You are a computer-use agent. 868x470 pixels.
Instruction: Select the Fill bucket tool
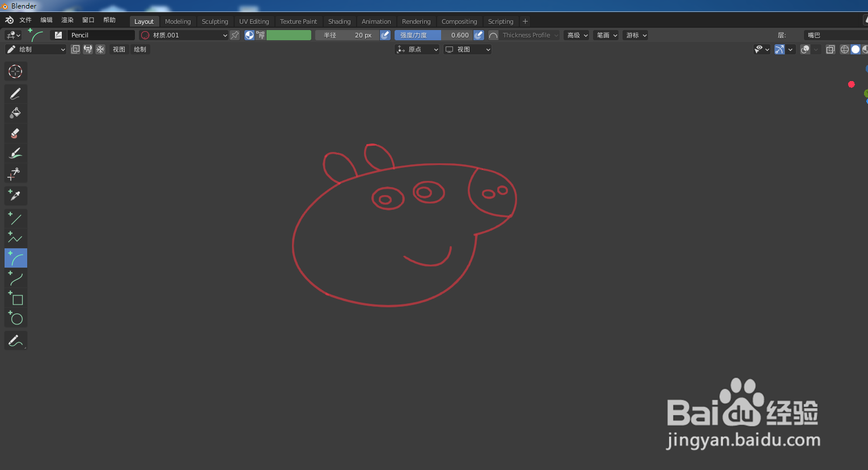tap(15, 112)
